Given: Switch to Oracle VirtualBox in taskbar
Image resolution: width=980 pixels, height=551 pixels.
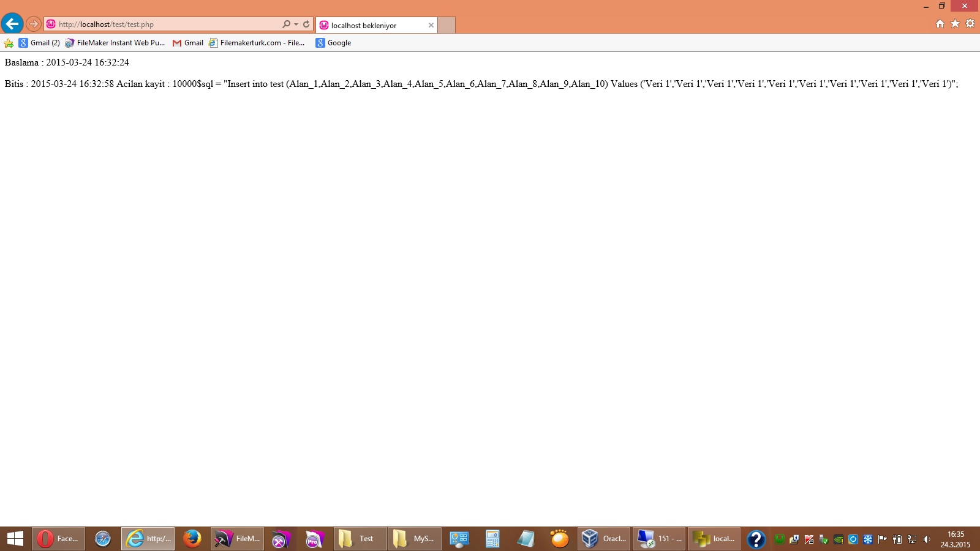Looking at the screenshot, I should coord(604,539).
